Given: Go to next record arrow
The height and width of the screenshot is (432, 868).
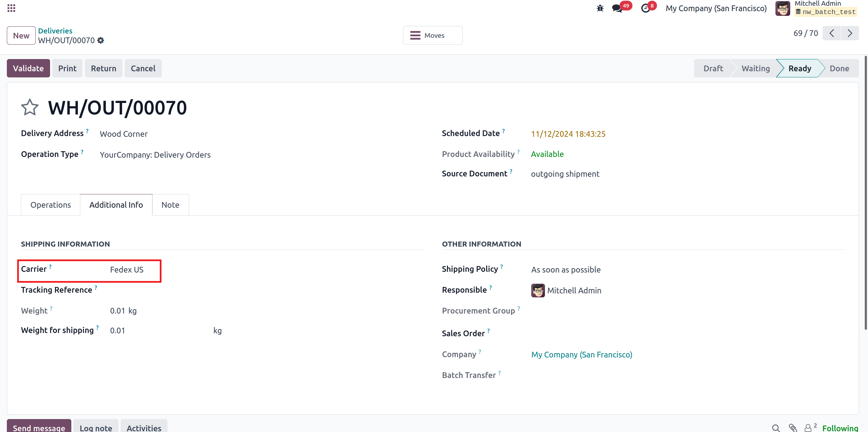Looking at the screenshot, I should coord(850,33).
